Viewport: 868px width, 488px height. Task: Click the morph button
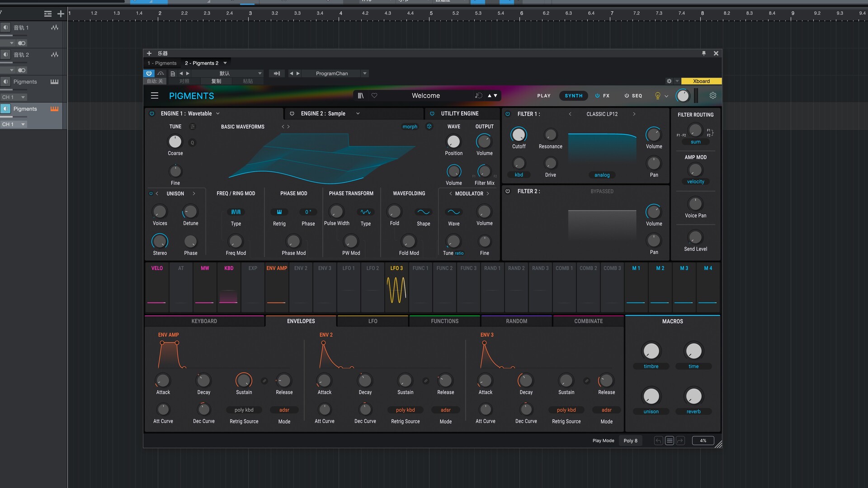pos(410,127)
